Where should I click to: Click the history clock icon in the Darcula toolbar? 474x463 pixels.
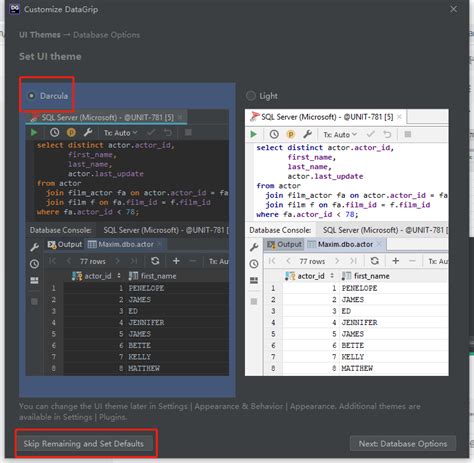[x=55, y=133]
